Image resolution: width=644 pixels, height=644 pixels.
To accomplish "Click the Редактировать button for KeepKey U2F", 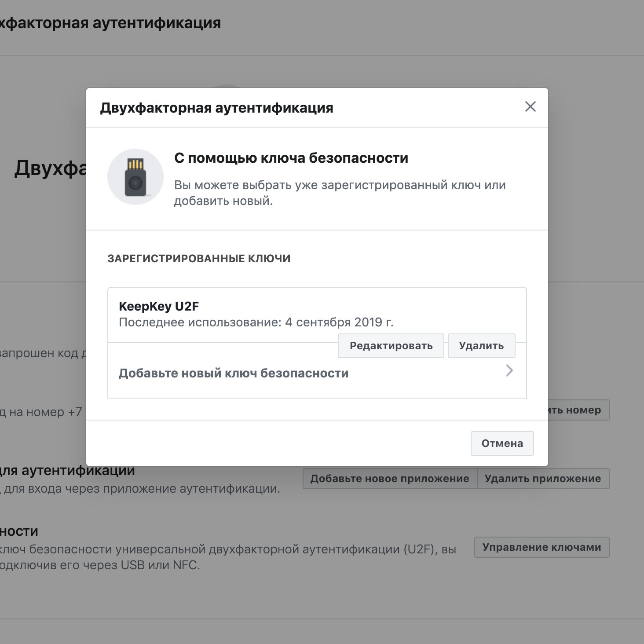I will coord(391,346).
